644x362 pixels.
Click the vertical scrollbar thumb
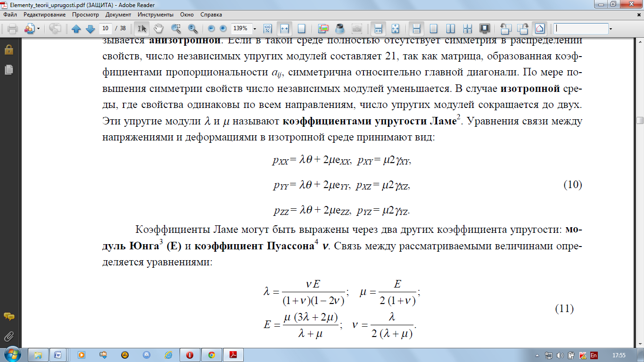[640, 120]
